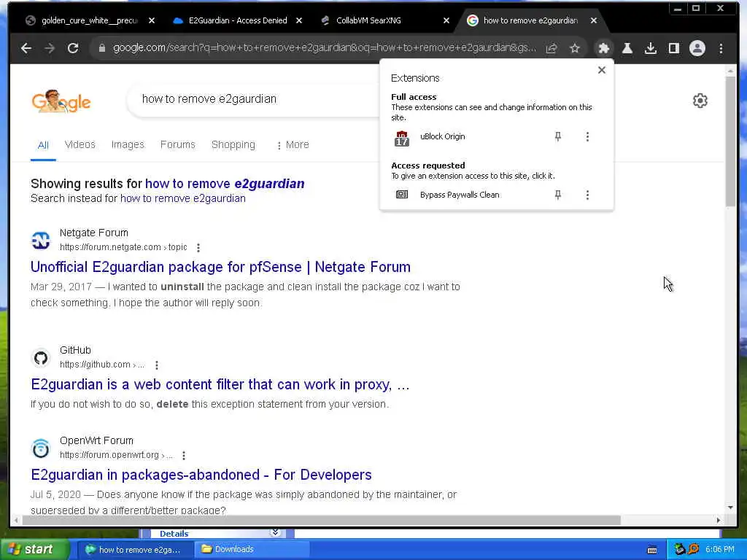Open options for the OpenWrt Forum result
747x560 pixels.
click(x=184, y=455)
